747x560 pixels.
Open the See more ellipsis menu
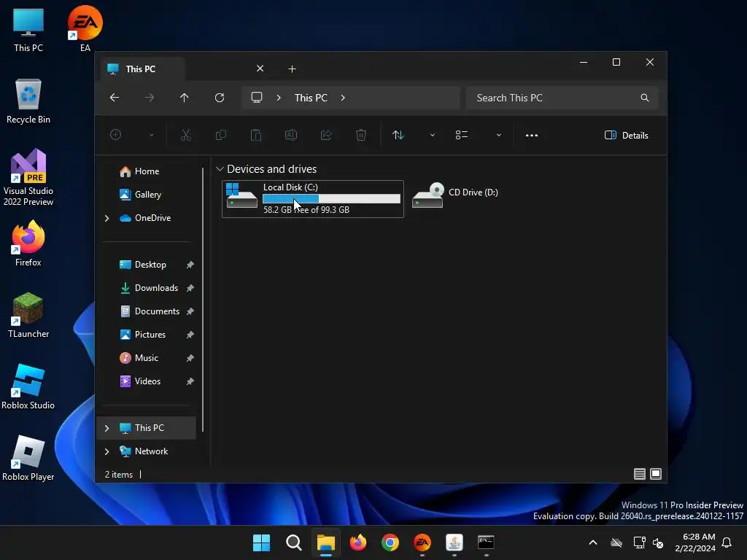click(x=532, y=135)
